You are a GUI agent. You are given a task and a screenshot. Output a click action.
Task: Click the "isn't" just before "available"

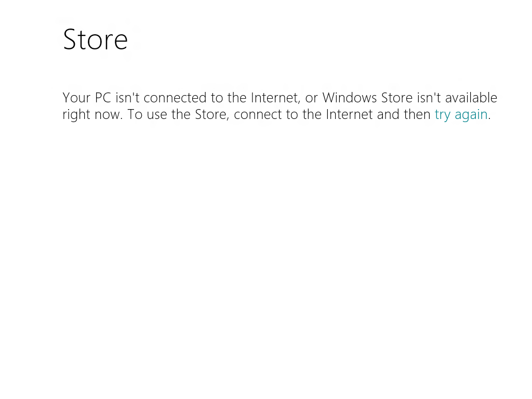pos(429,98)
